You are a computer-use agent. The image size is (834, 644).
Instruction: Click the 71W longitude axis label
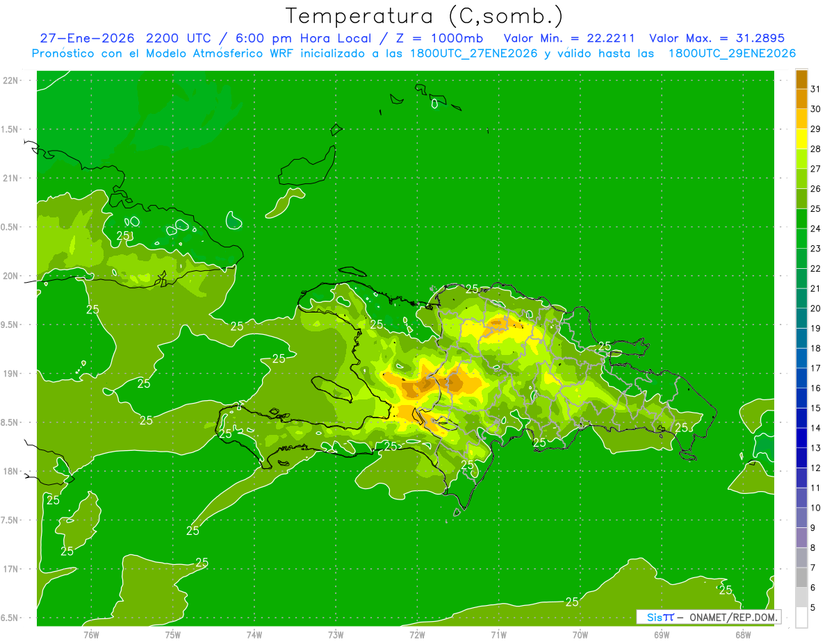(498, 634)
